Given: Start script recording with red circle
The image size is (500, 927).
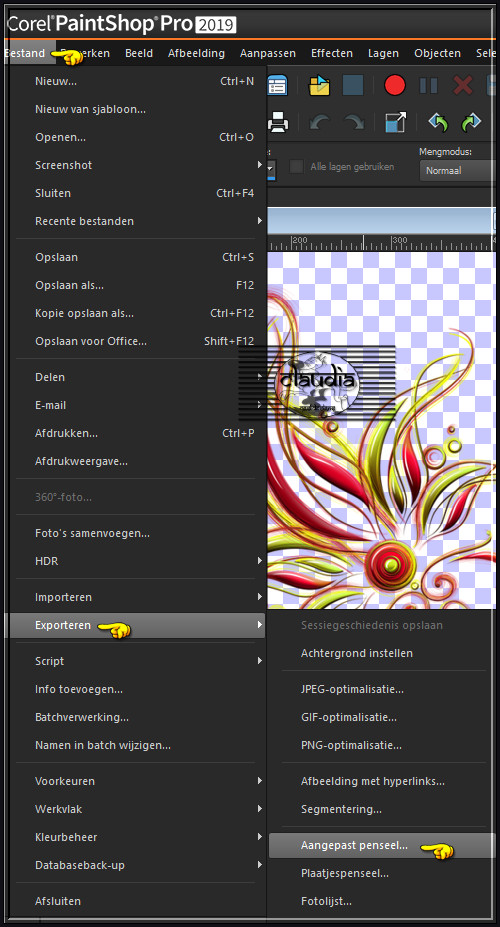Looking at the screenshot, I should point(394,85).
